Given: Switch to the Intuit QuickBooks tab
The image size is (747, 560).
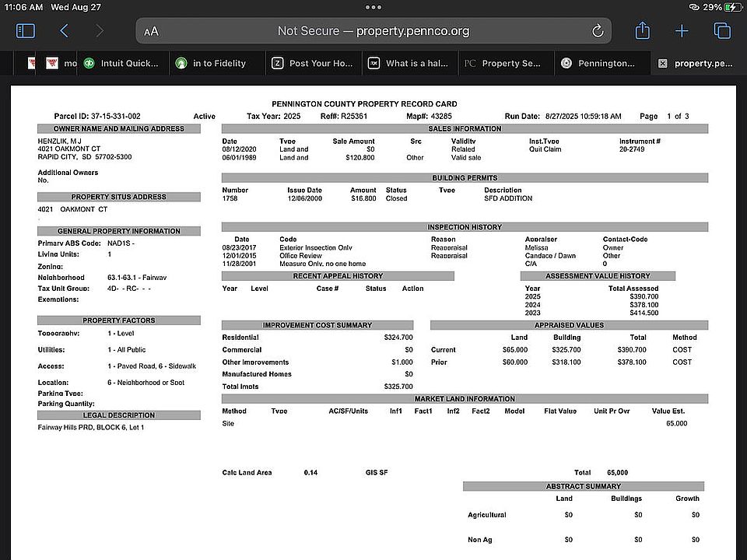Looking at the screenshot, I should tap(123, 64).
